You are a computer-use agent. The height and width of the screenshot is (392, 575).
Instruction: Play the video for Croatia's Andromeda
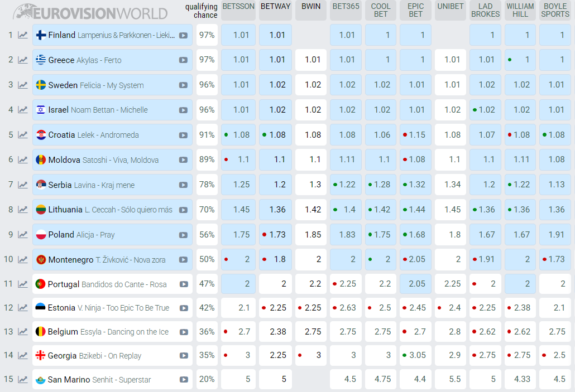coord(183,135)
